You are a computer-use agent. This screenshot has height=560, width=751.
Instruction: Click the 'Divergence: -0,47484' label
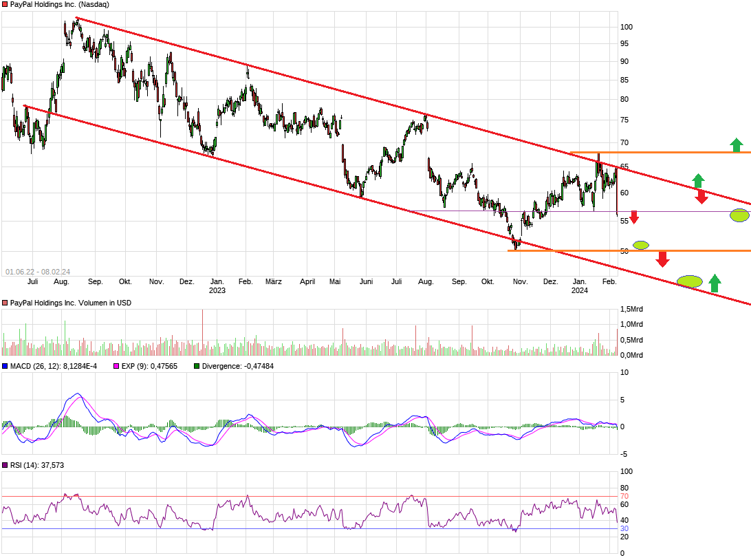[237, 367]
